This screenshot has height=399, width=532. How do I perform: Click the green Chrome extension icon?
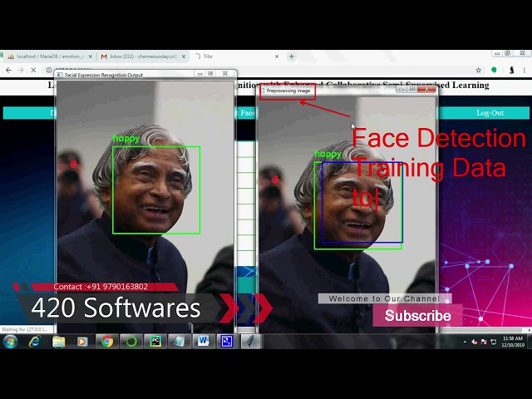tap(494, 70)
